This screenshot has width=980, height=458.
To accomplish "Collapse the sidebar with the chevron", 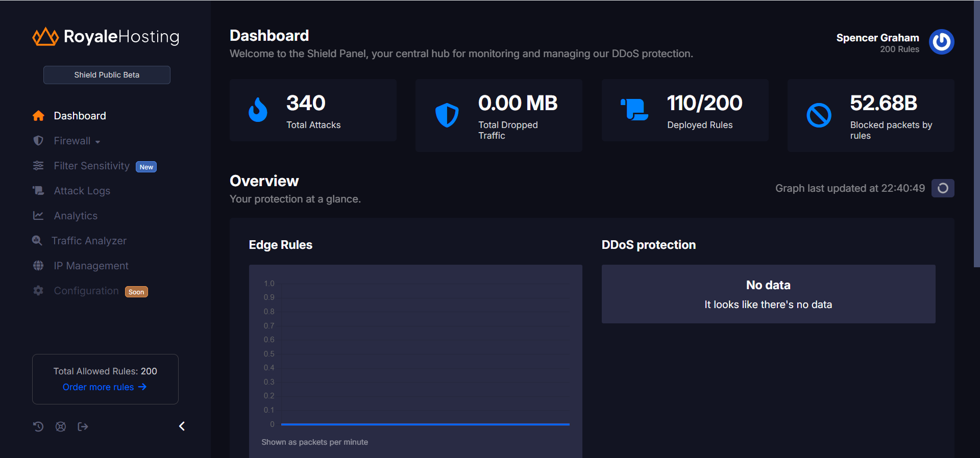I will [x=182, y=426].
